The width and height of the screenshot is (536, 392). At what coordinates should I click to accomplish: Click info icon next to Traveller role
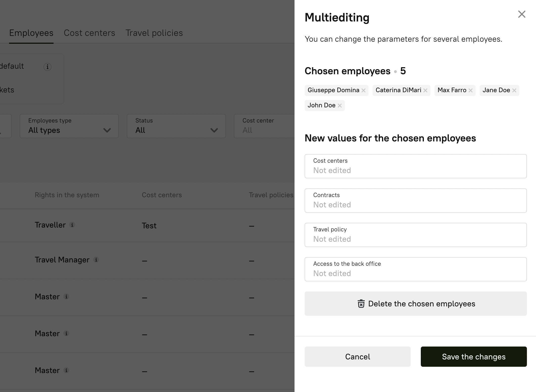point(72,225)
